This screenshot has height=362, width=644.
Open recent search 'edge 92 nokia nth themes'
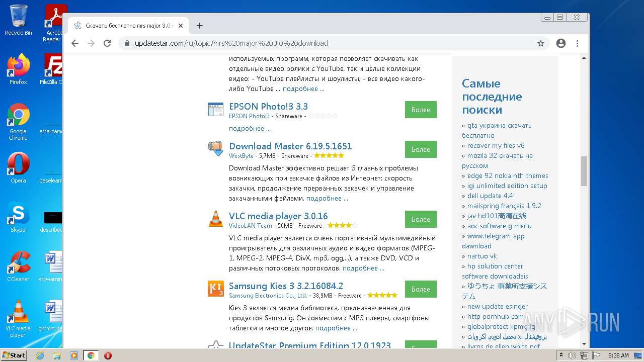[x=508, y=175]
